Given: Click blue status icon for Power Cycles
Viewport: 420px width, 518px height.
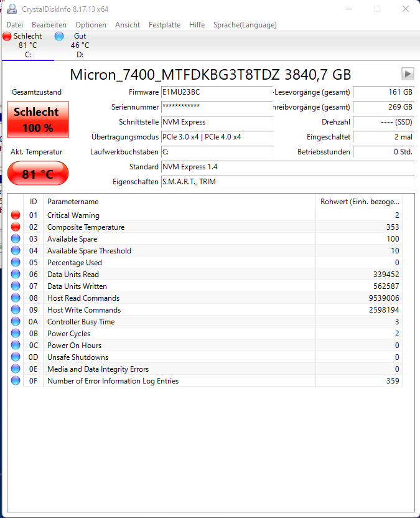Looking at the screenshot, I should click(x=16, y=333).
